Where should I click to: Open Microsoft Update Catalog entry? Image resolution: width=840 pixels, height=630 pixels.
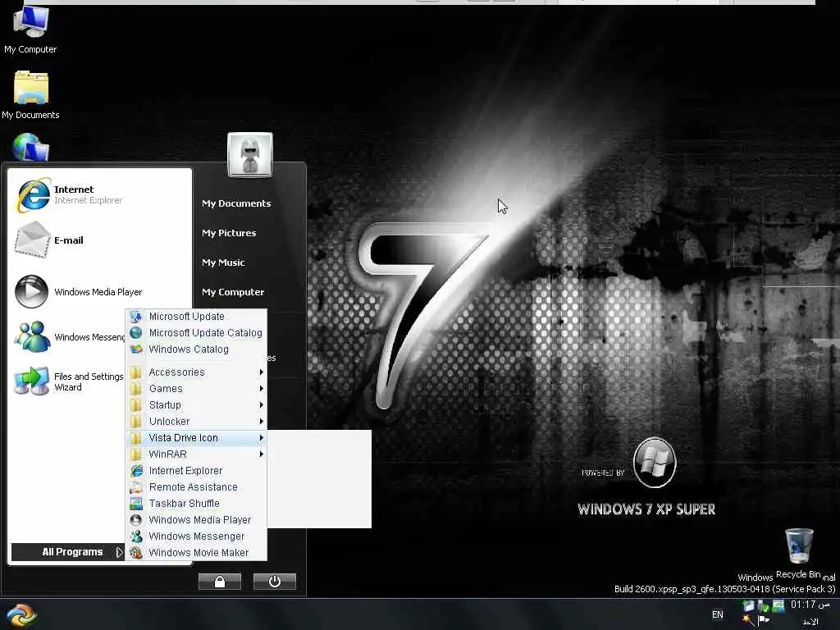(197, 333)
